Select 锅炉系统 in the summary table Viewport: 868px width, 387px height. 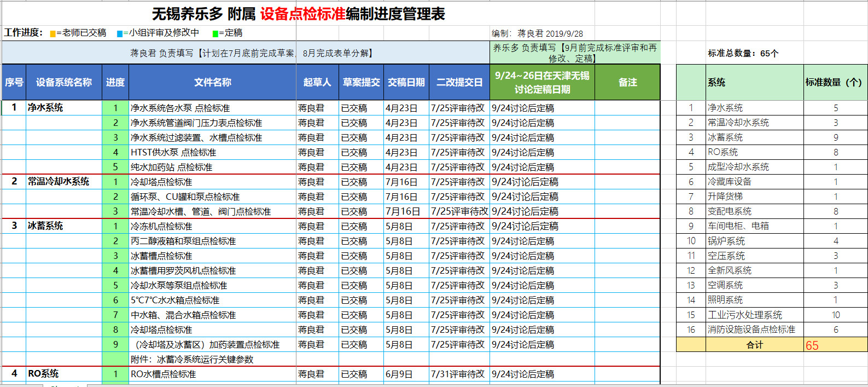coord(755,241)
